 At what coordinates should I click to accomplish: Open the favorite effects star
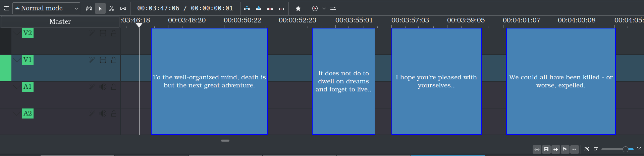coord(298,8)
